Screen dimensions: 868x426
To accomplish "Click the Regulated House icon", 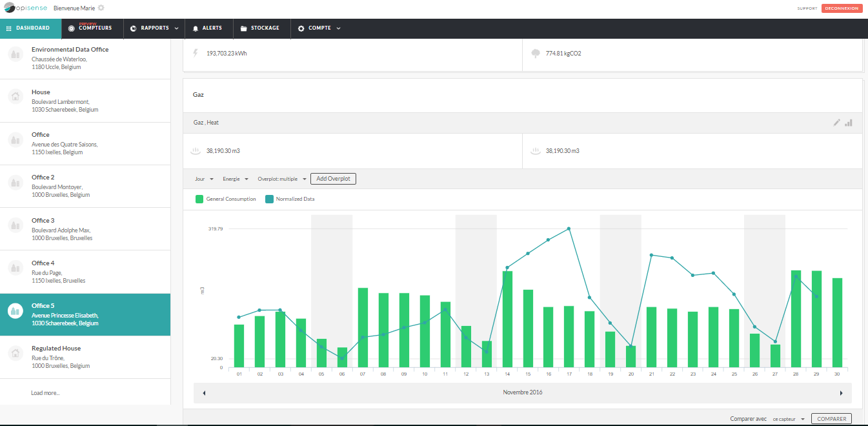I will (x=15, y=354).
